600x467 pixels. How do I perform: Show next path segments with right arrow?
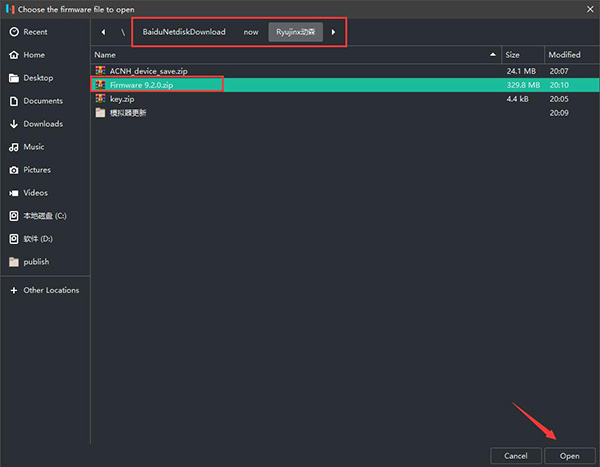333,32
